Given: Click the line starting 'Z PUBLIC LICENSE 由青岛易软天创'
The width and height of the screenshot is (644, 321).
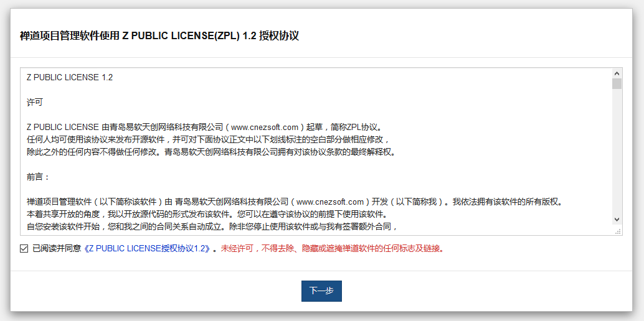Looking at the screenshot, I should 205,128.
